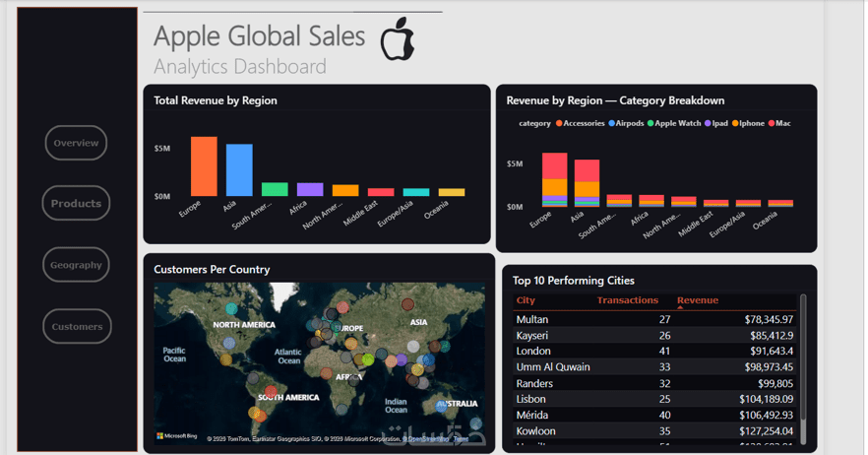Filter by Accessories legend swatch

point(559,123)
